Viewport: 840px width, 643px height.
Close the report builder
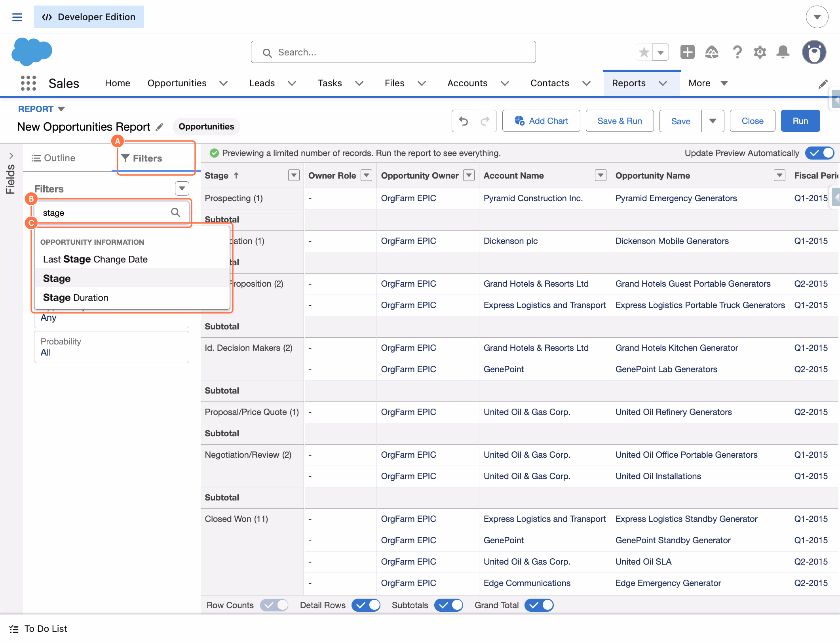(x=753, y=121)
